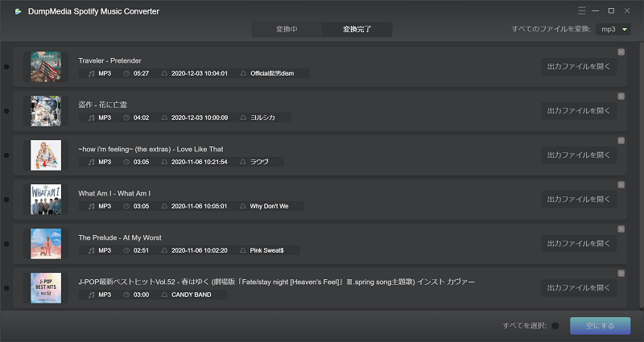Remove the Traveler - Pretender entry
The image size is (644, 342).
tap(621, 52)
